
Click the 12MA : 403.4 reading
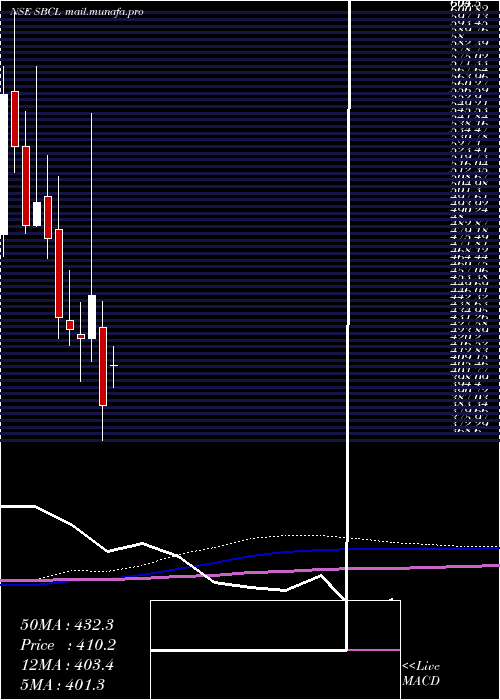67,665
